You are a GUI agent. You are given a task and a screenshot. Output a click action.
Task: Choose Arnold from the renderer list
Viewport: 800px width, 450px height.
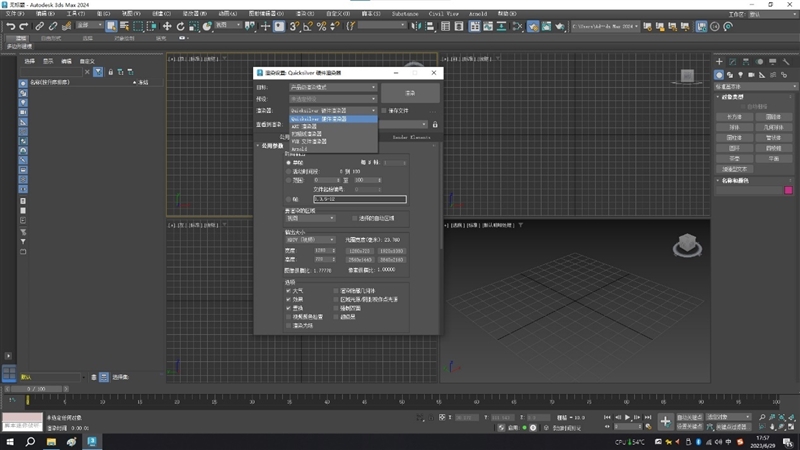pos(297,147)
